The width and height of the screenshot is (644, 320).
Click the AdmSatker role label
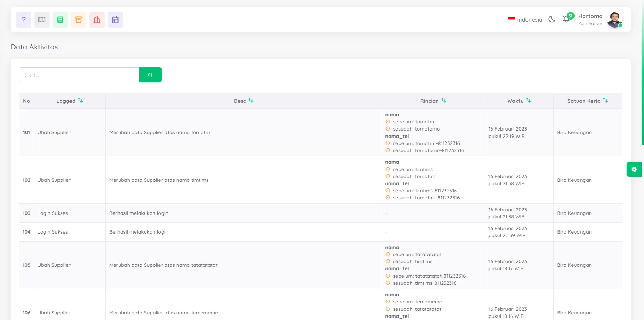coord(590,24)
